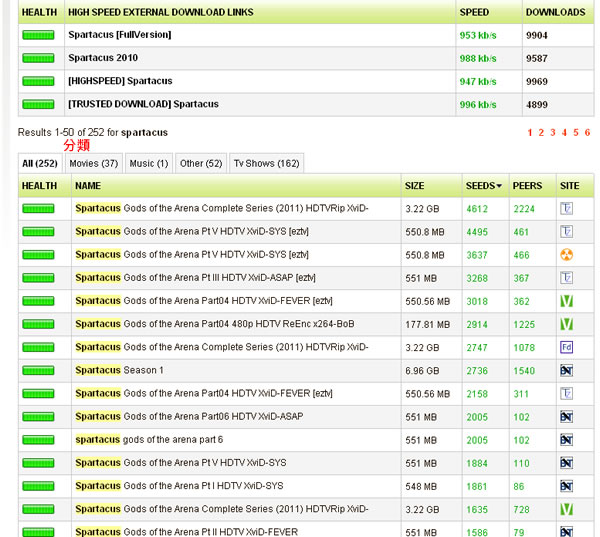The image size is (600, 537).
Task: Show the Other (52) category tab
Action: 201,163
